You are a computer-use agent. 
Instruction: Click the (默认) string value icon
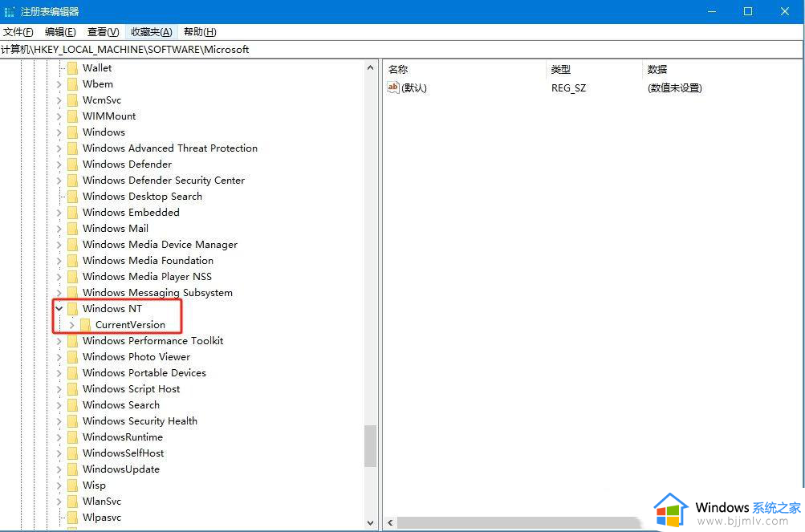(392, 87)
